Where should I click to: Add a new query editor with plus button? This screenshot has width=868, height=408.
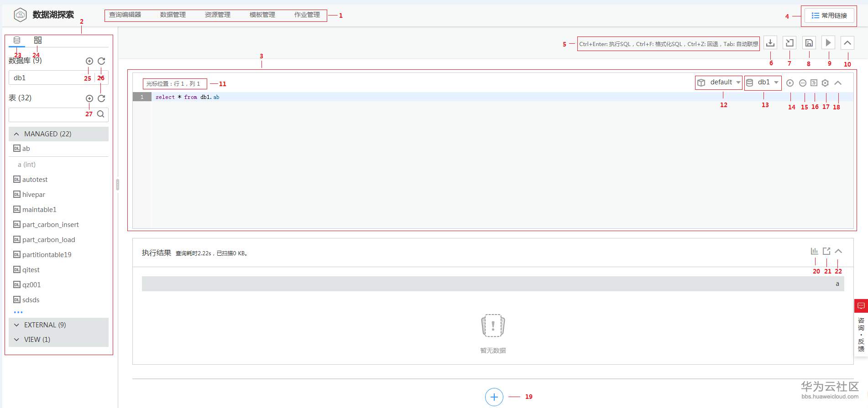(x=494, y=397)
